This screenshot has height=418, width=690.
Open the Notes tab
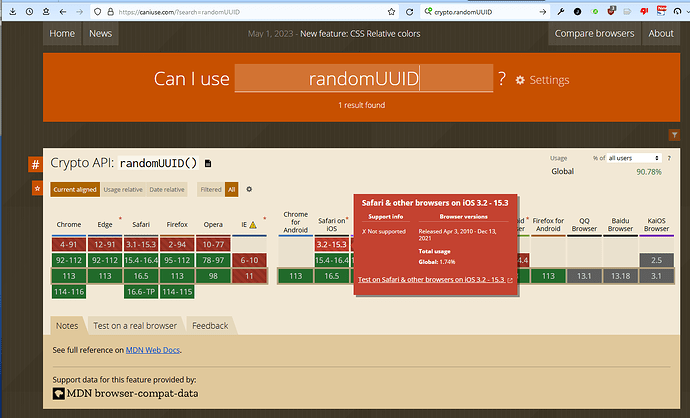67,326
